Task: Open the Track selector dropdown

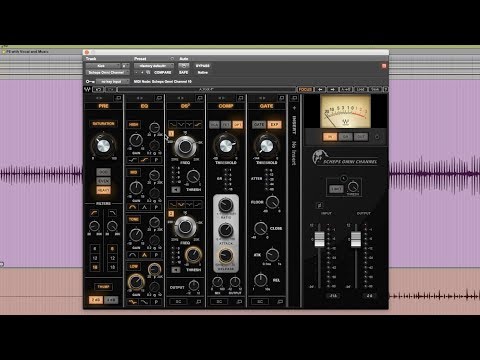Action: (103, 66)
